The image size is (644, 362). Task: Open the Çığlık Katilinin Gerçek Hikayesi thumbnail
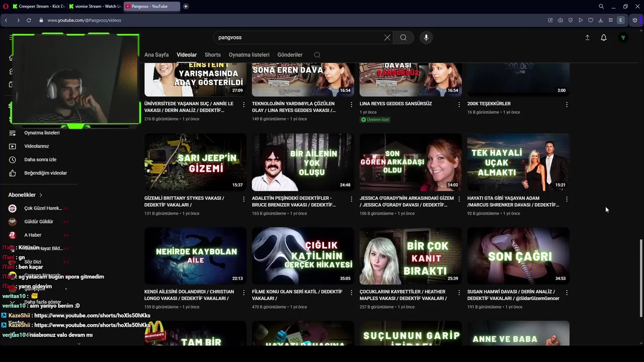click(x=303, y=256)
